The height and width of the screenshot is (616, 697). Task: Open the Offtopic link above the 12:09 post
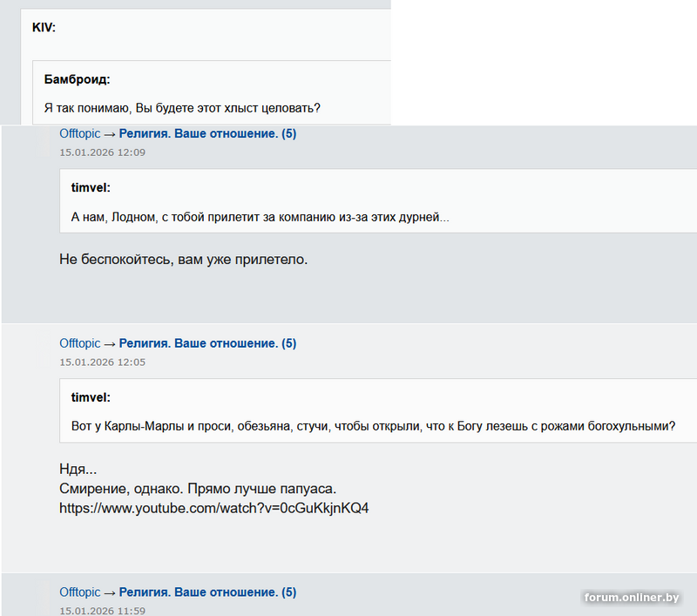pos(79,134)
